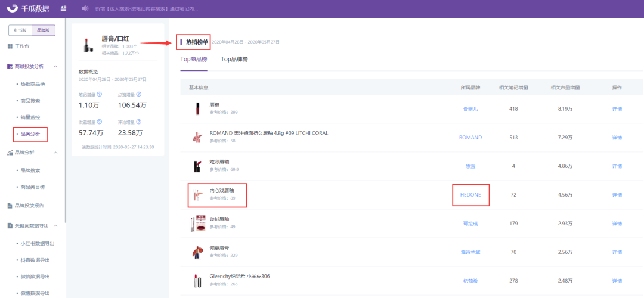Open the 珂拉琪 brand link
Image resolution: width=644 pixels, height=298 pixels.
[470, 223]
